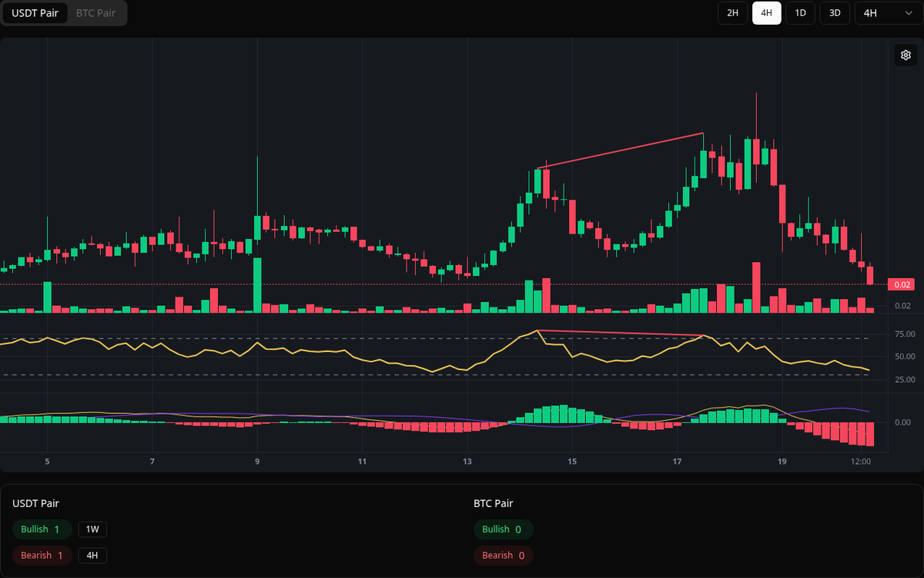Image resolution: width=924 pixels, height=578 pixels.
Task: Click the Bullish 0 badge under BTC Pair
Action: tap(504, 529)
